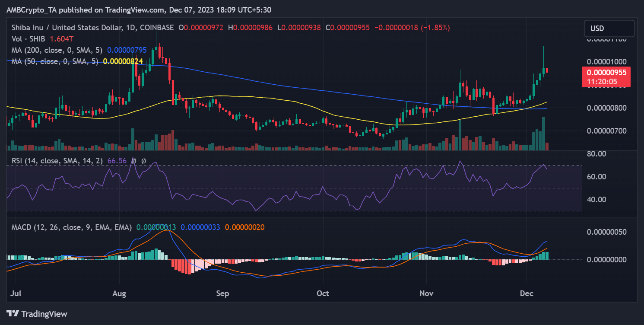Click the orange signal value 0.00000020
644x325 pixels.
245,227
